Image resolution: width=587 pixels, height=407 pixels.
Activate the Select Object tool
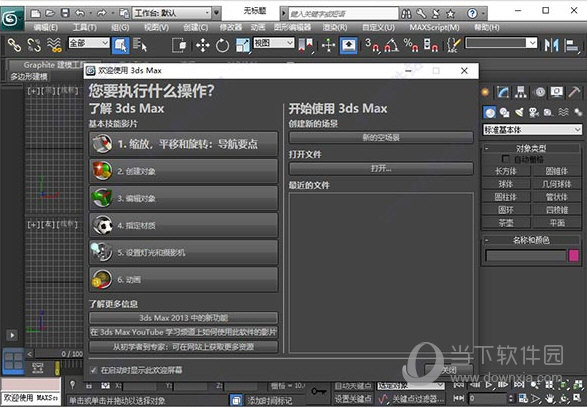tap(121, 45)
